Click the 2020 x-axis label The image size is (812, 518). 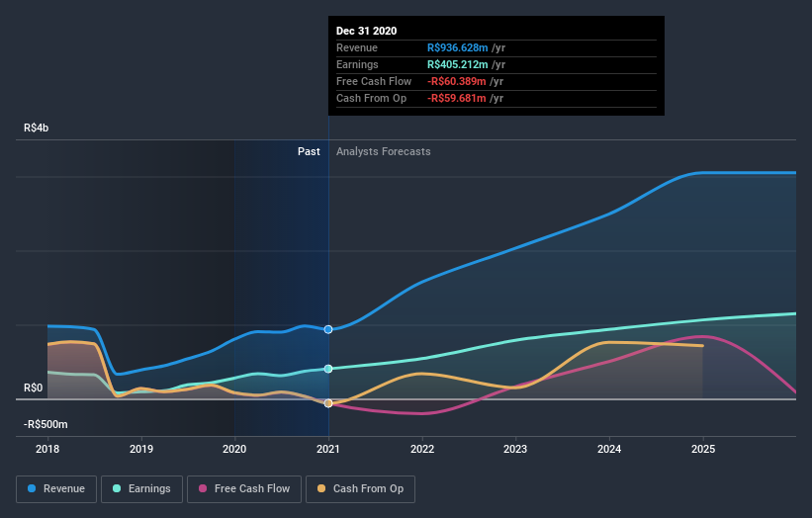234,449
